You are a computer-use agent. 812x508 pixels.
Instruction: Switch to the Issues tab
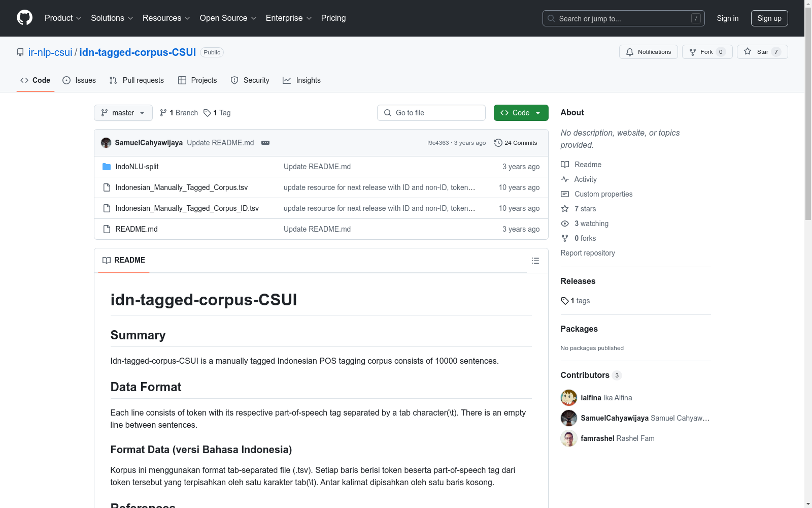click(x=79, y=80)
